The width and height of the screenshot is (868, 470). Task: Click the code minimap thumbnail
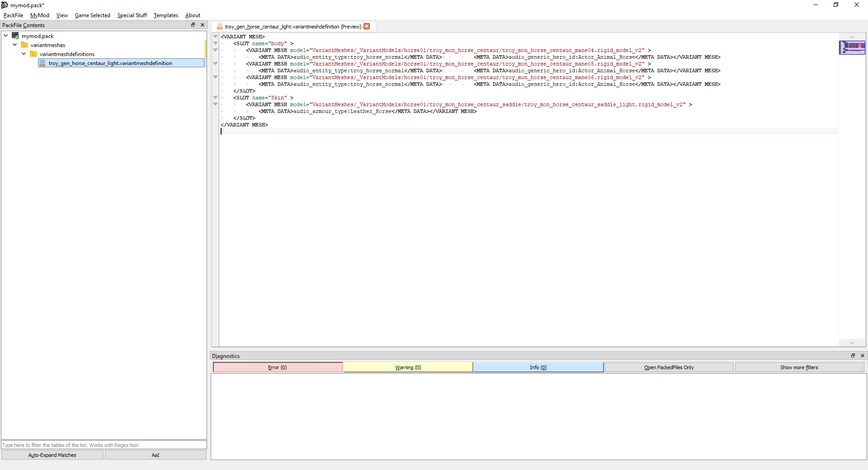tap(852, 47)
